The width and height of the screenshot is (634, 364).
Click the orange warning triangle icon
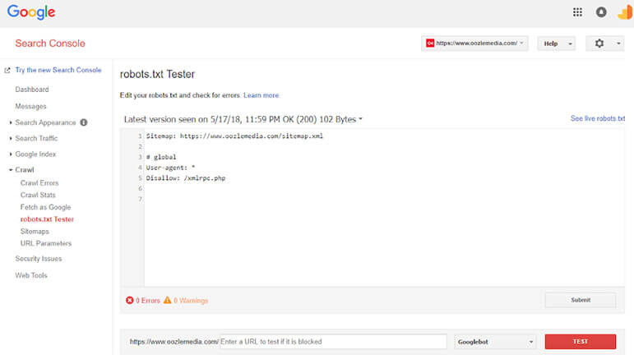pyautogui.click(x=168, y=300)
